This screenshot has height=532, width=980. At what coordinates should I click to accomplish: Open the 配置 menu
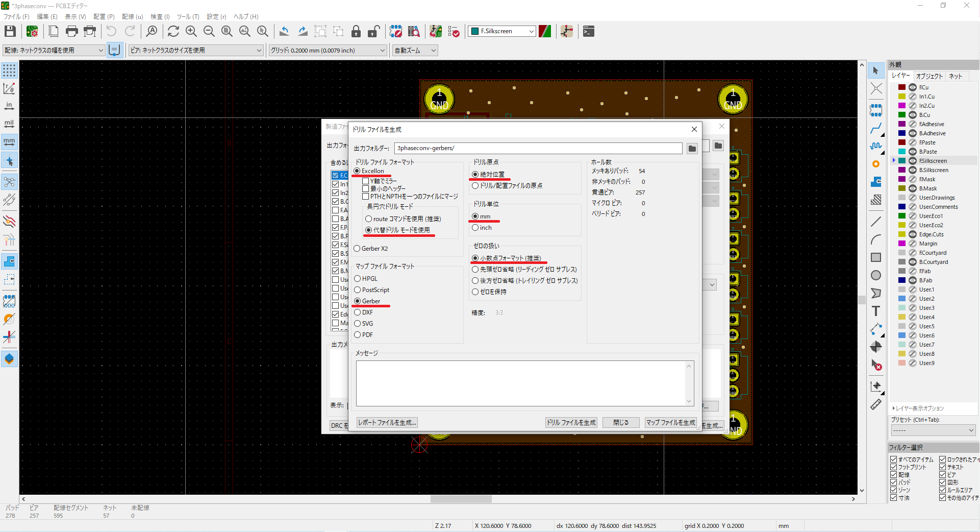point(104,17)
